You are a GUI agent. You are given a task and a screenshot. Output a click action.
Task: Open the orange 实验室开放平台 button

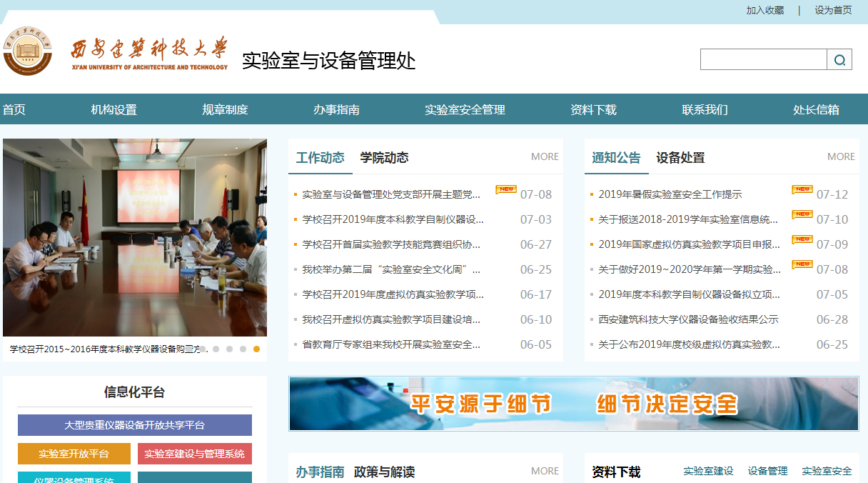[74, 454]
